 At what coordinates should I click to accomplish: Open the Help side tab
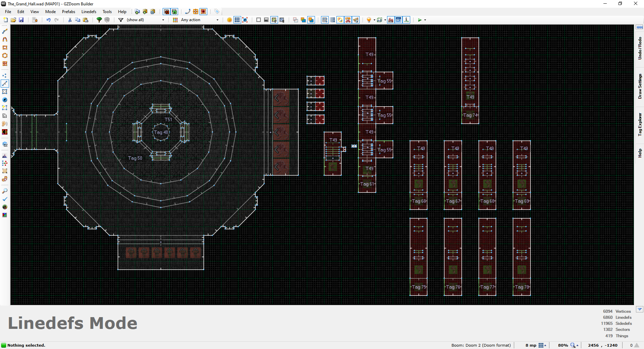pyautogui.click(x=640, y=153)
